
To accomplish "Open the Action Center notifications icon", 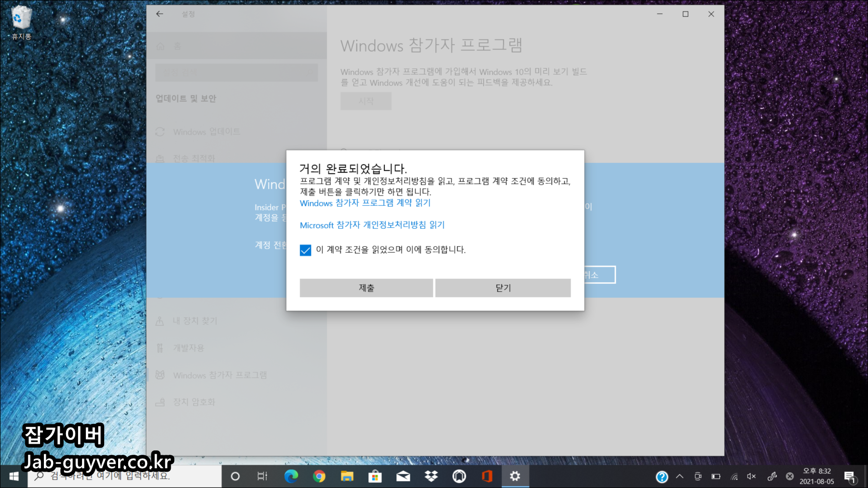I will pos(850,476).
